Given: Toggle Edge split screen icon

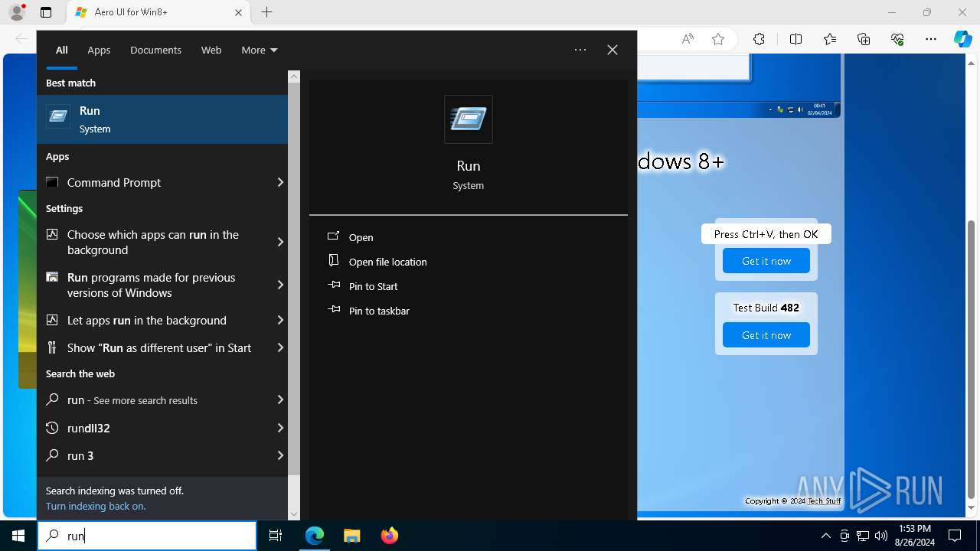Looking at the screenshot, I should (x=795, y=40).
